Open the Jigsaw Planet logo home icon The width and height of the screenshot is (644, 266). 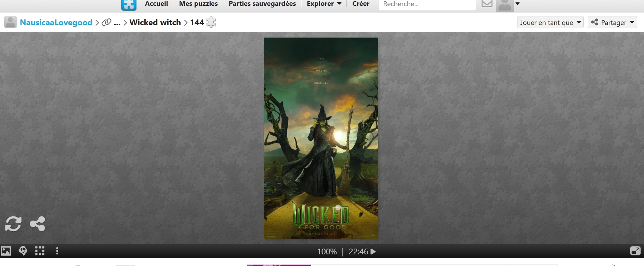pyautogui.click(x=129, y=5)
